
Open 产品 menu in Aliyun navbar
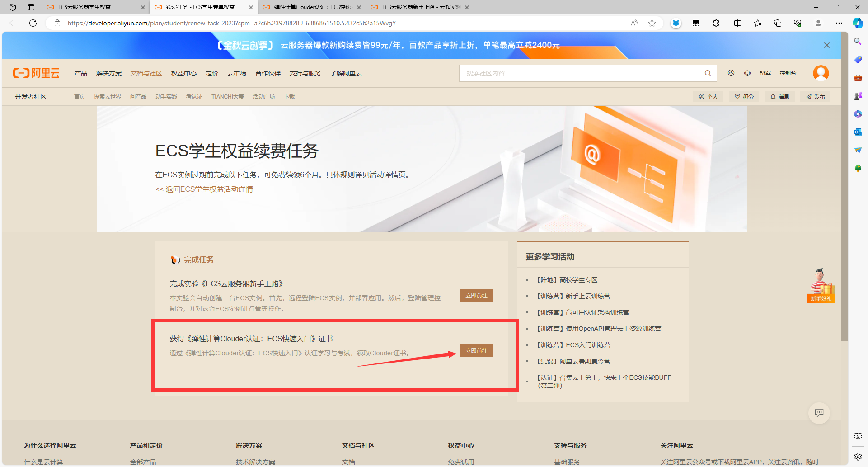pos(81,73)
